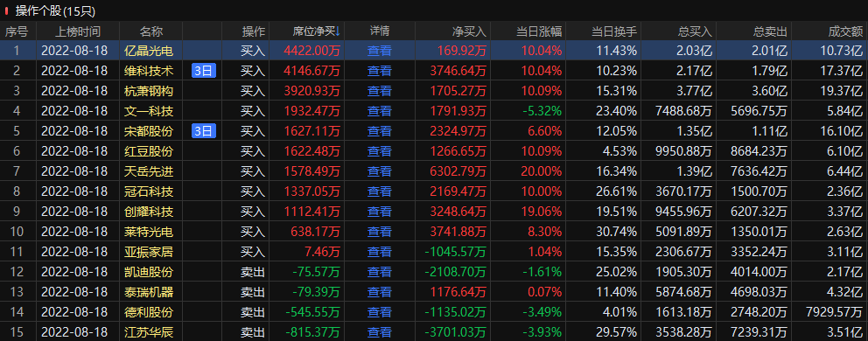Click the 30.74% turnover cell
The height and width of the screenshot is (341, 868).
click(616, 232)
